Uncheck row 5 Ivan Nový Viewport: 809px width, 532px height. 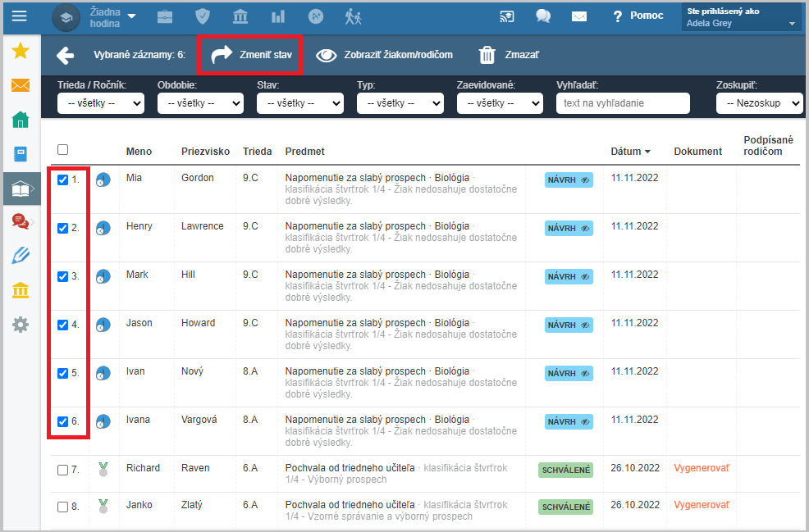pos(63,373)
